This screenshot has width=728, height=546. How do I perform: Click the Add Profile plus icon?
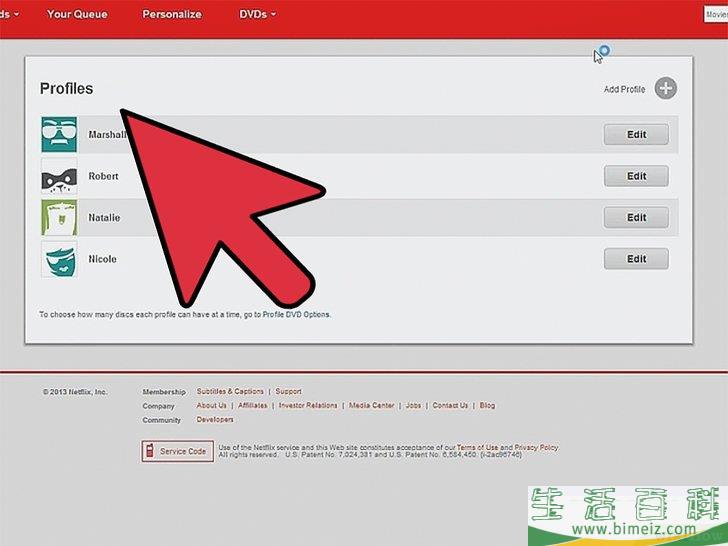pyautogui.click(x=665, y=88)
